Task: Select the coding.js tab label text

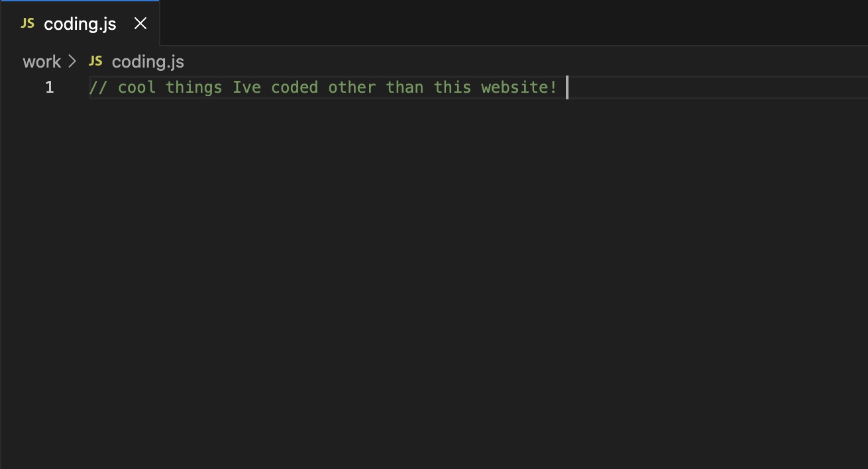Action: (80, 23)
